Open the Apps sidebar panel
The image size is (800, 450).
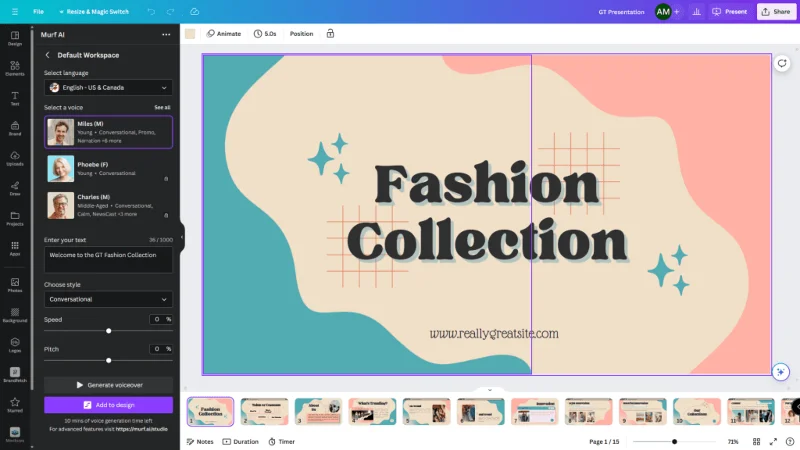15,248
